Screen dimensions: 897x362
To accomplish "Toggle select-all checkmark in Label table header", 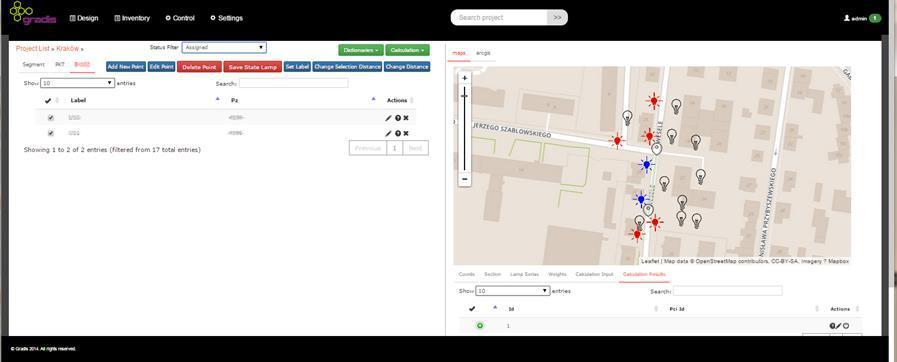I will [x=48, y=100].
